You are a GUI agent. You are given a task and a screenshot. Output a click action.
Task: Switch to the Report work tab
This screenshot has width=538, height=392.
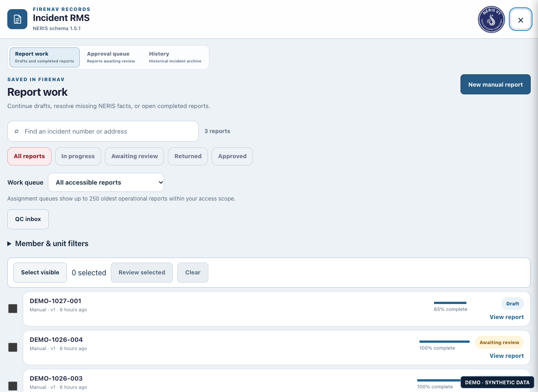pos(45,57)
